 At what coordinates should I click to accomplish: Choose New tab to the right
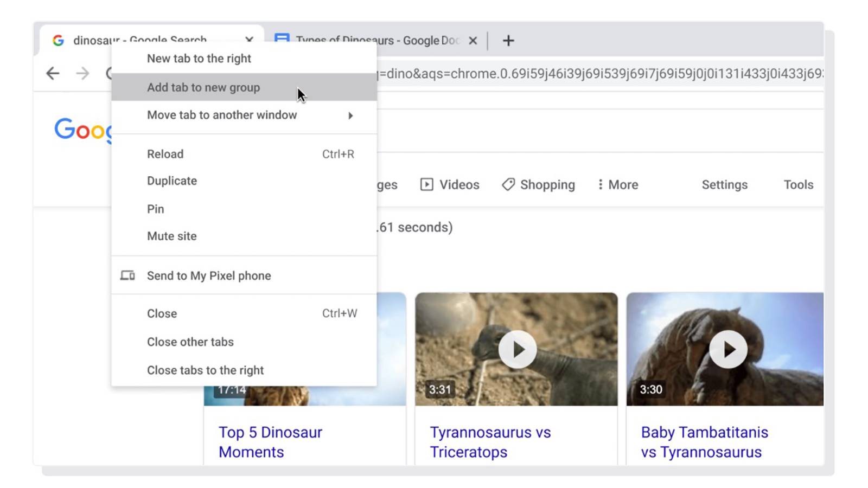[x=199, y=59]
